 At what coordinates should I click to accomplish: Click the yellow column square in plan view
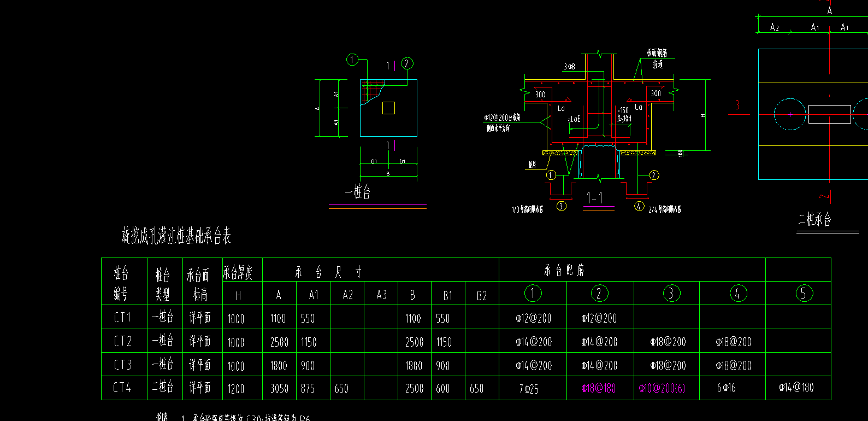click(388, 108)
